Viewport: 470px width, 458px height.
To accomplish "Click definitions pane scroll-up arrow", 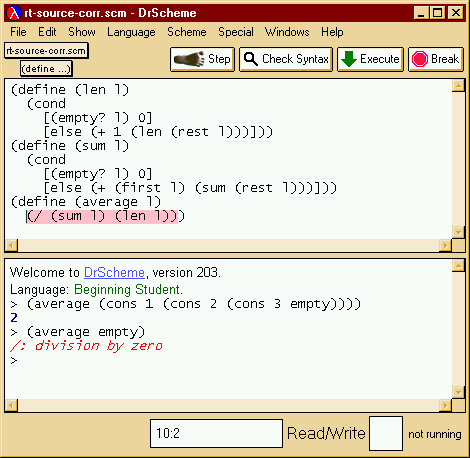I will point(458,86).
